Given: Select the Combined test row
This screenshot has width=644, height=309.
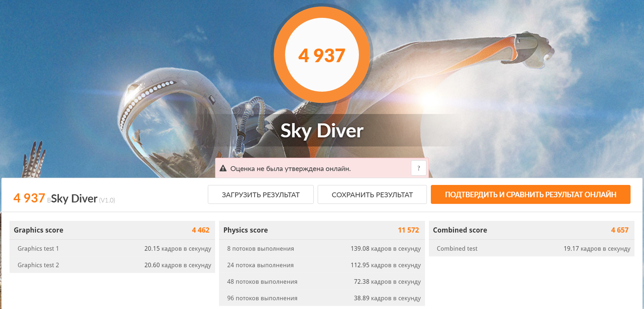Looking at the screenshot, I should point(531,248).
